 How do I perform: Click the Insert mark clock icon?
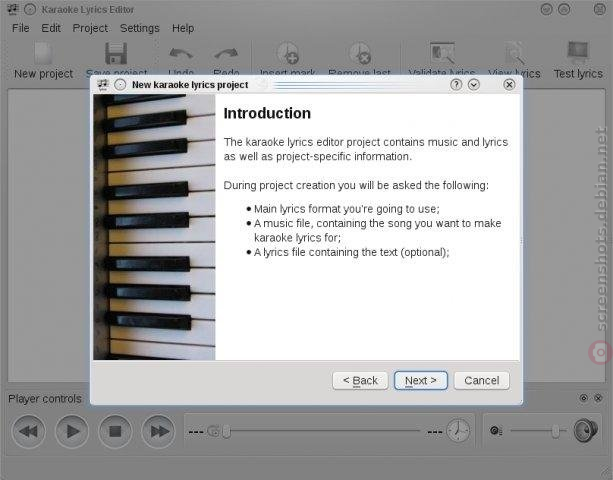pyautogui.click(x=288, y=53)
